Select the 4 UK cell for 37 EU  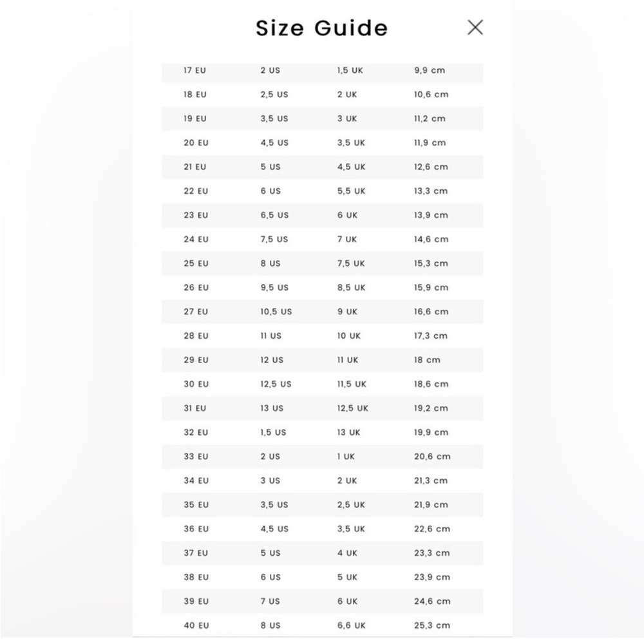pyautogui.click(x=347, y=553)
